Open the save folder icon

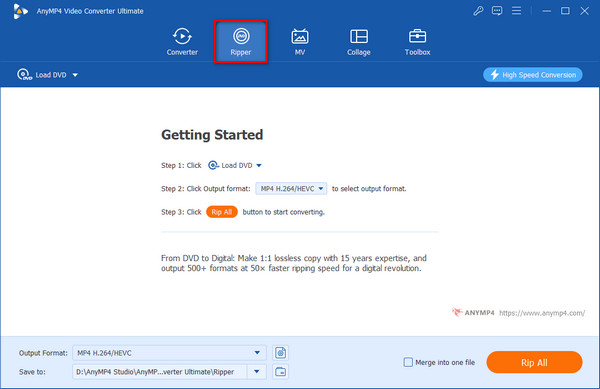click(x=280, y=371)
